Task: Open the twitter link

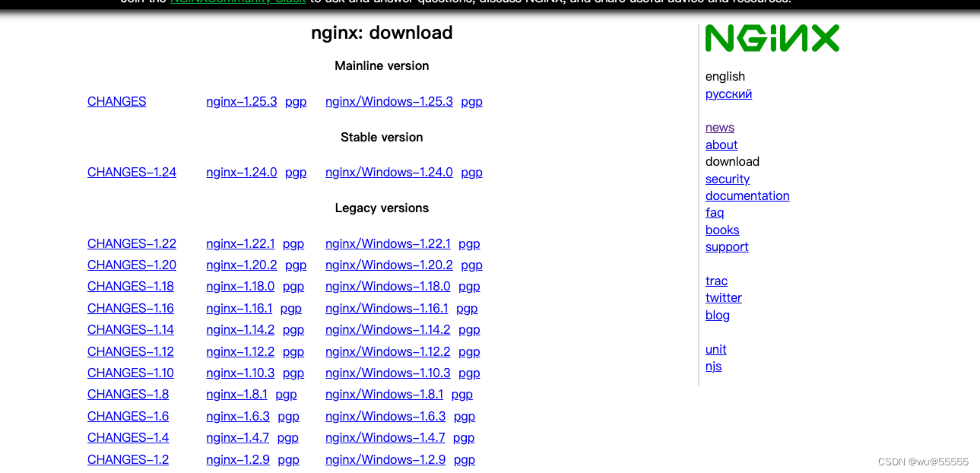Action: pos(724,297)
